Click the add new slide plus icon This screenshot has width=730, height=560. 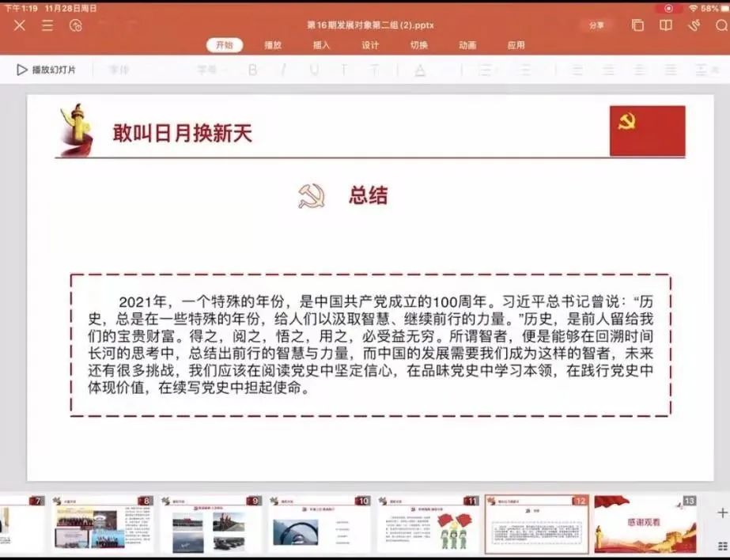click(x=721, y=513)
